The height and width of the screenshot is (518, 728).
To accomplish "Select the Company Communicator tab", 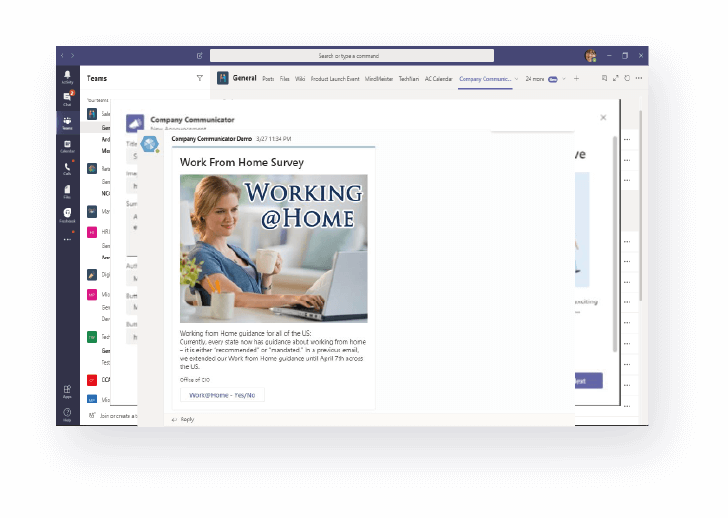I will [x=485, y=79].
